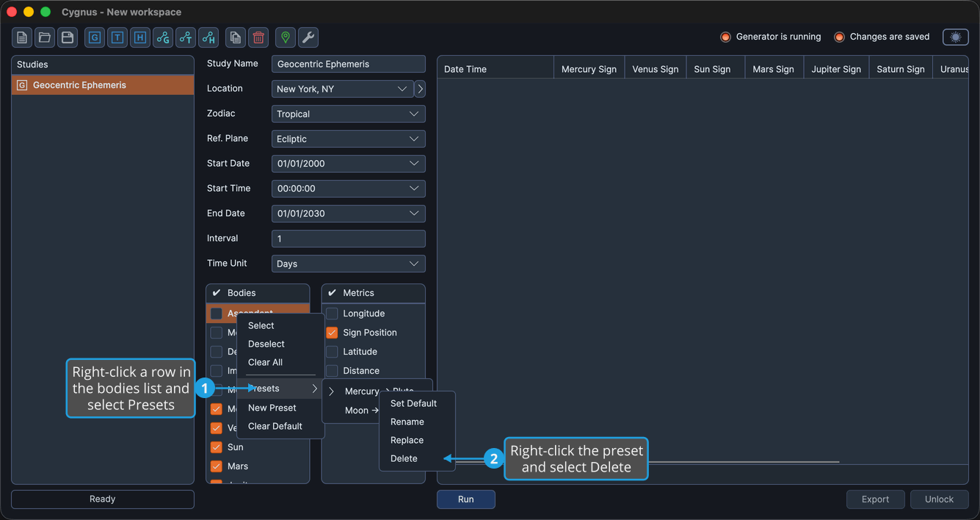The image size is (980, 520).
Task: Click the Unlock button
Action: 940,499
